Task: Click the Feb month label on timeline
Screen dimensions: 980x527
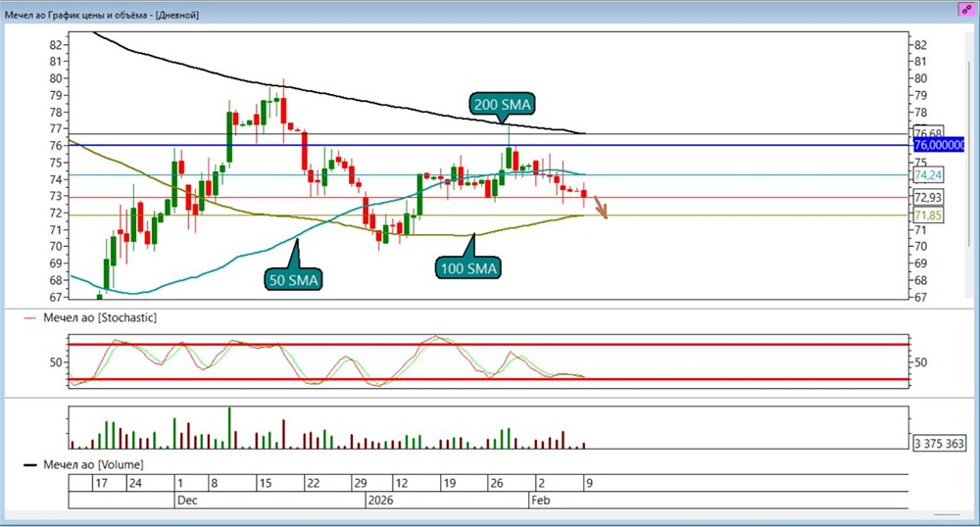Action: pyautogui.click(x=541, y=501)
